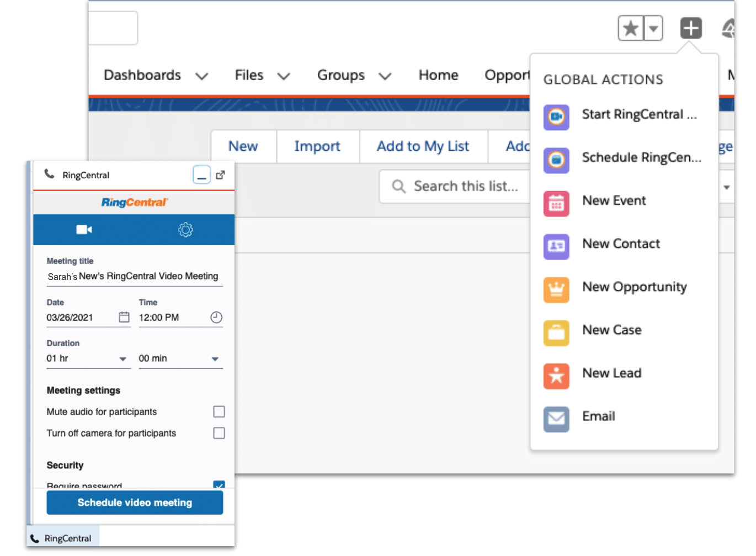This screenshot has width=756, height=556.
Task: Open the RingCentral settings gear icon
Action: 185,230
